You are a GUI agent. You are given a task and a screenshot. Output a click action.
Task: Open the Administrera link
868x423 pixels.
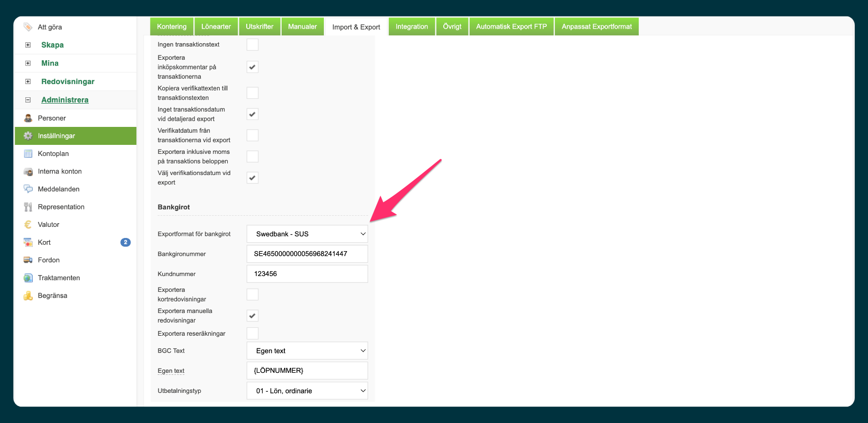click(x=65, y=100)
